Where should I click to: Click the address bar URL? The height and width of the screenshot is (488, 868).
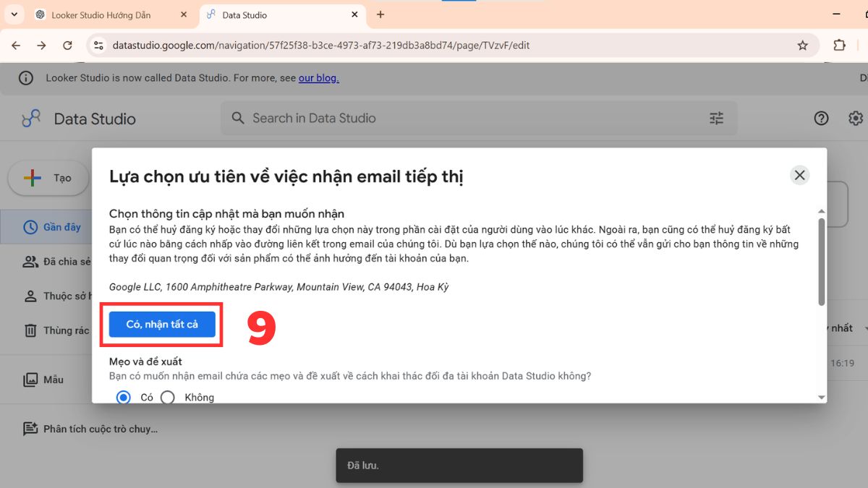321,45
